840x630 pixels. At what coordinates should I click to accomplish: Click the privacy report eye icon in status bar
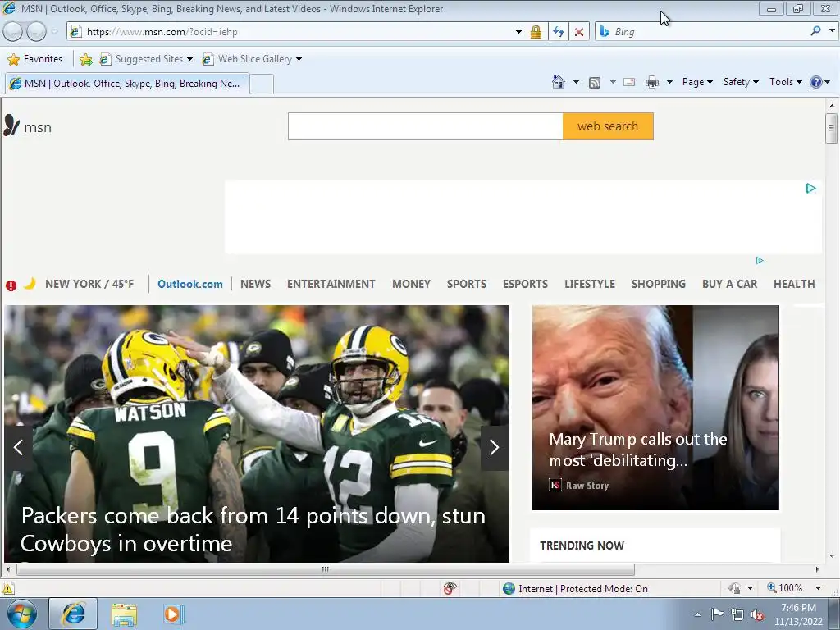[450, 588]
